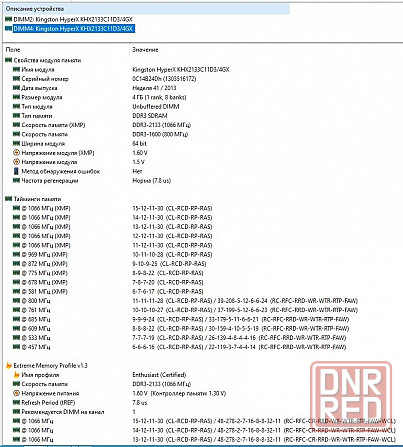Select serial number value 0C14B240h
The image size is (403, 447).
[x=164, y=79]
